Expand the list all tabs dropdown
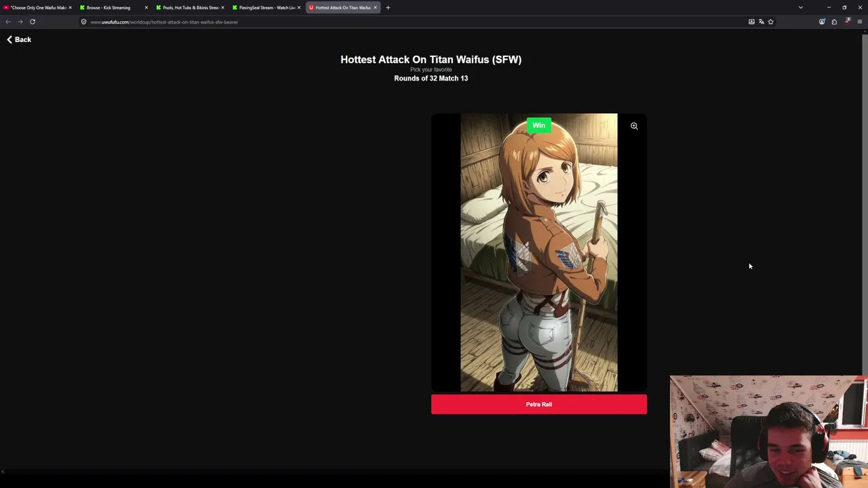 pos(801,7)
